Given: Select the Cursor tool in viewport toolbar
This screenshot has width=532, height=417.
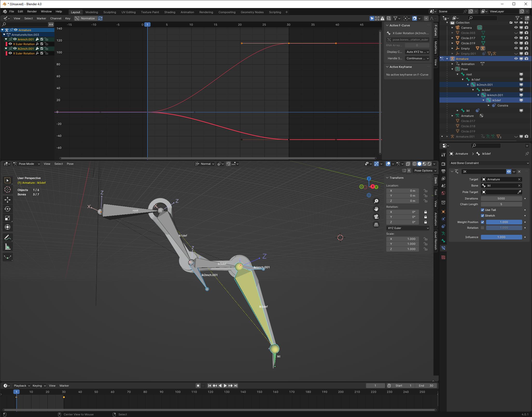Looking at the screenshot, I should 7,189.
